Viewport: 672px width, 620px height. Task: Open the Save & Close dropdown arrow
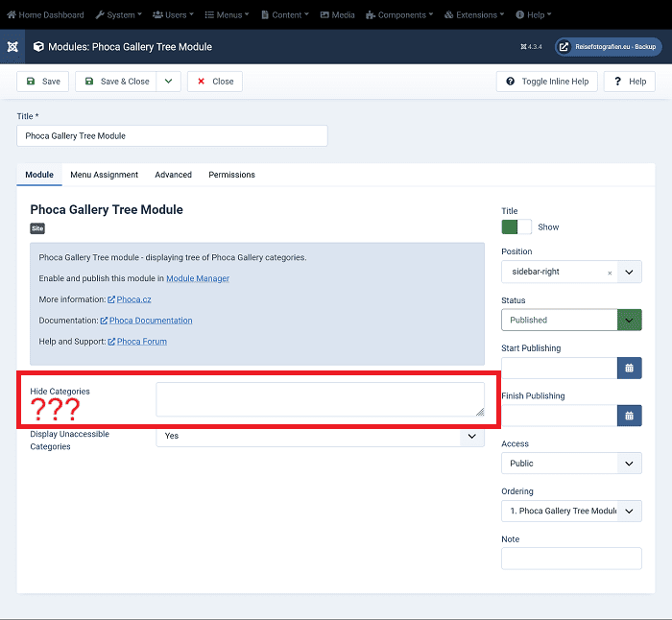click(x=169, y=82)
